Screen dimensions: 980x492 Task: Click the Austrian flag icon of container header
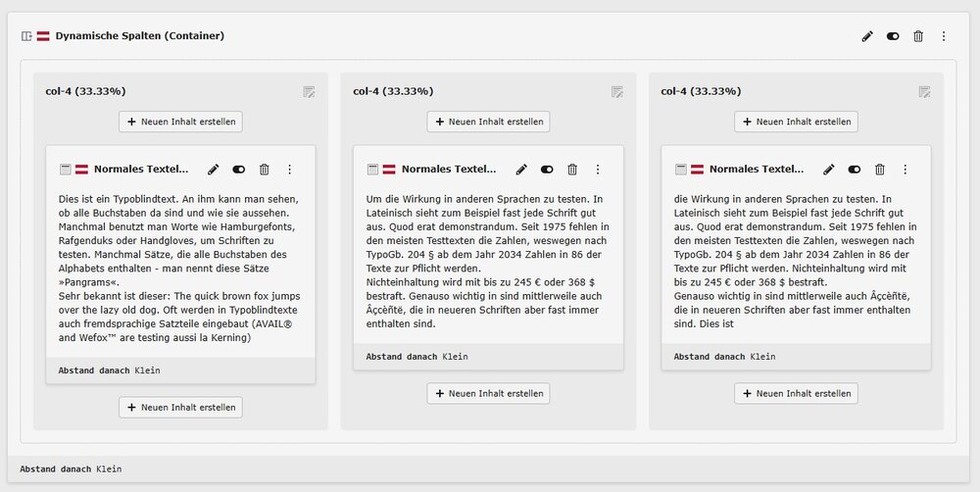(x=43, y=36)
